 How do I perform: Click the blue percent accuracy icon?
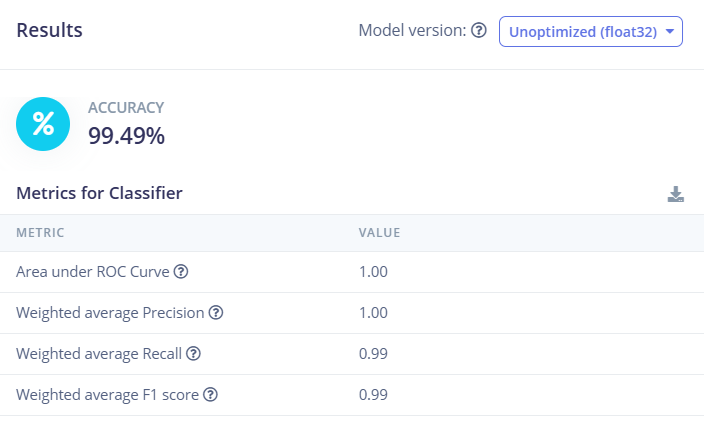point(43,124)
